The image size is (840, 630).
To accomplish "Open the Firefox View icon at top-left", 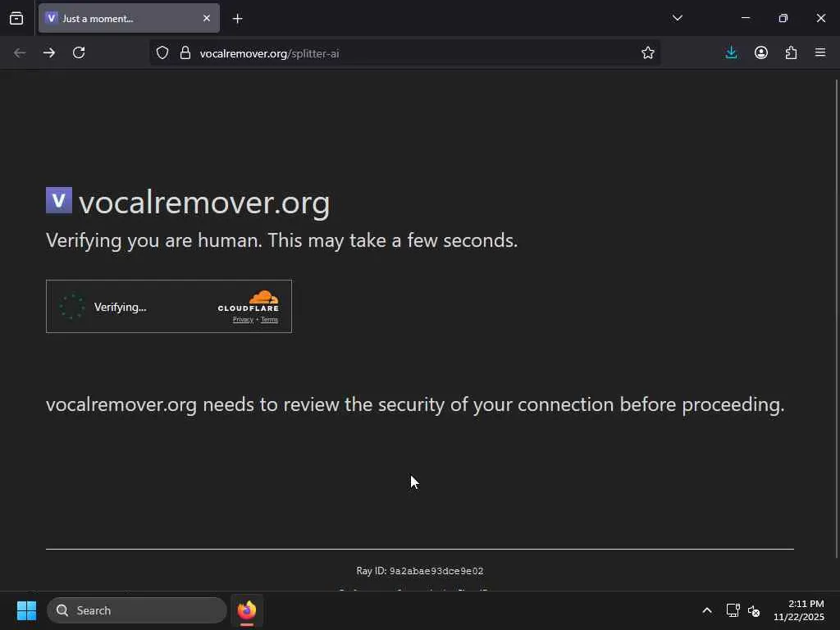I will [16, 18].
